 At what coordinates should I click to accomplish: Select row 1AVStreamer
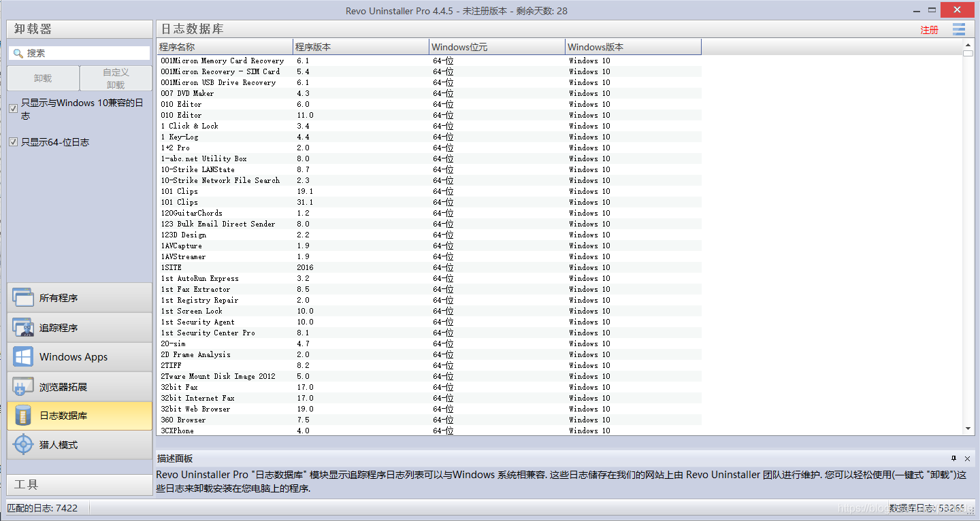[x=429, y=256]
